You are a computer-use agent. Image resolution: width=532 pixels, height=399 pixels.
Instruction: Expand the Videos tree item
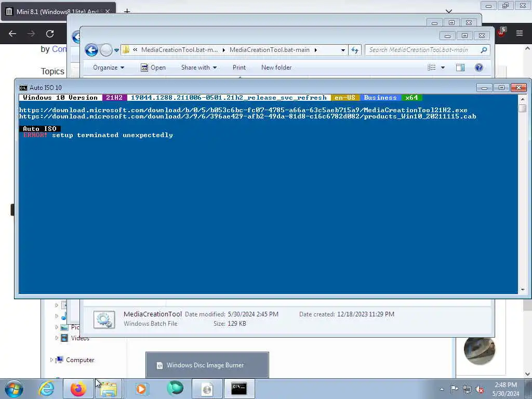(57, 338)
